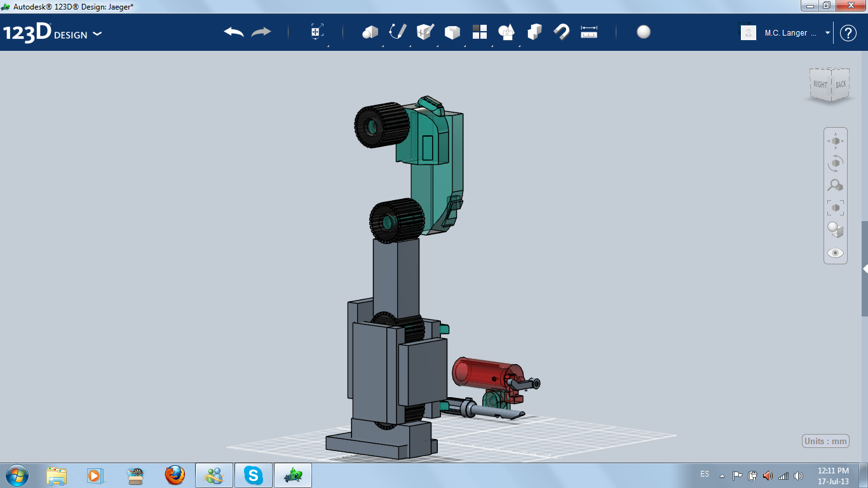Click the 123D Design taskbar button

click(x=293, y=475)
